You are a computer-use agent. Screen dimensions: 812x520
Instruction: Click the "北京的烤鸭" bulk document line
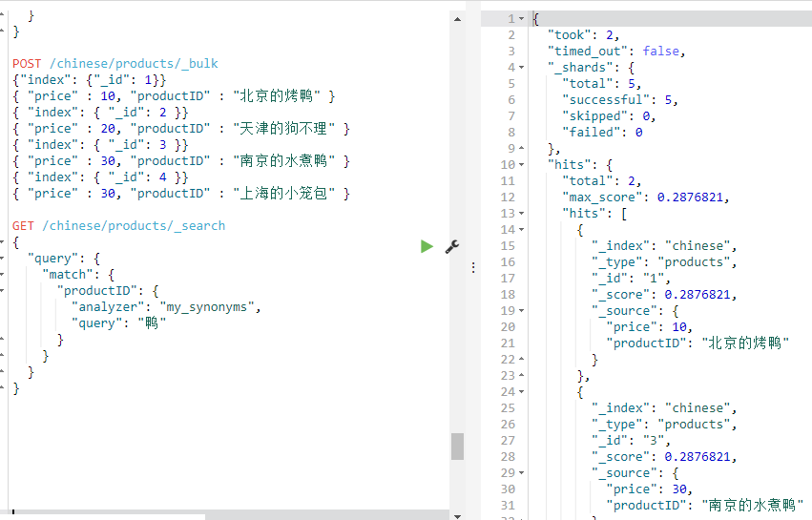click(x=174, y=96)
